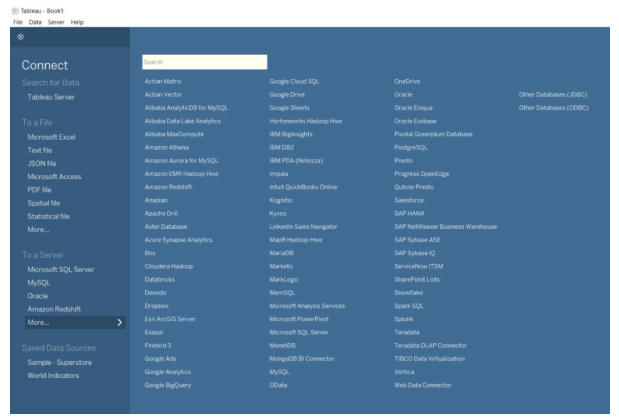Select the Microsoft Analysis Services connector
The image size is (619, 419).
click(x=307, y=306)
